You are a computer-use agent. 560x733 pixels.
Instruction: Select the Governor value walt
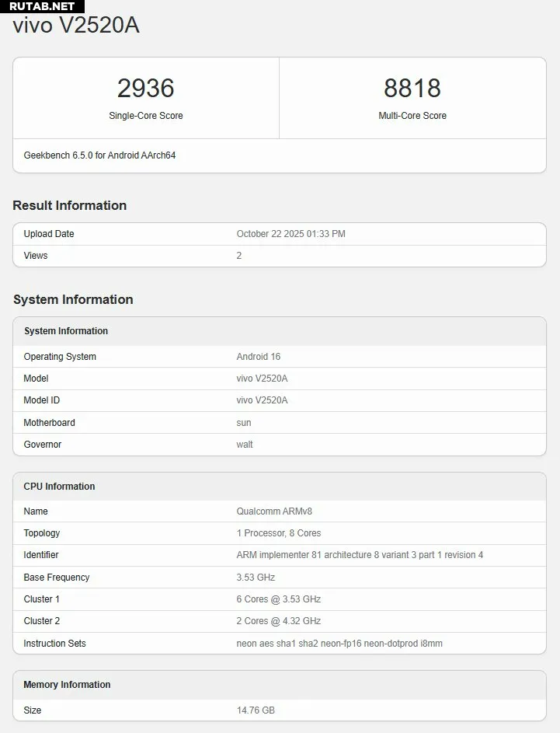pos(245,445)
